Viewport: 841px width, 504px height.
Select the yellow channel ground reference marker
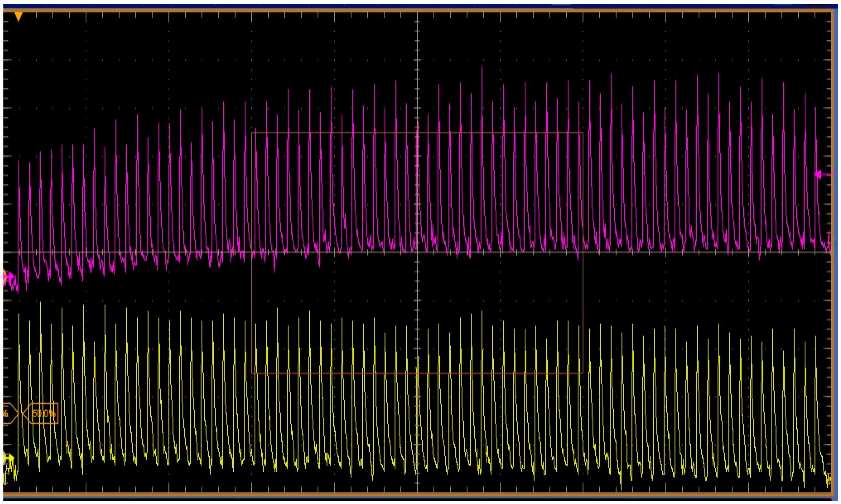coord(9,458)
